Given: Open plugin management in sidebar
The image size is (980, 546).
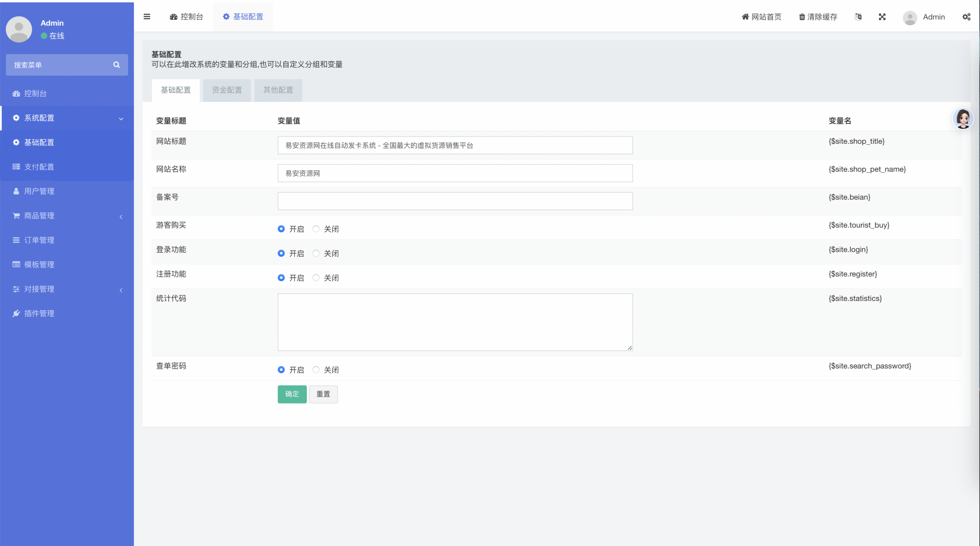Looking at the screenshot, I should coord(39,313).
